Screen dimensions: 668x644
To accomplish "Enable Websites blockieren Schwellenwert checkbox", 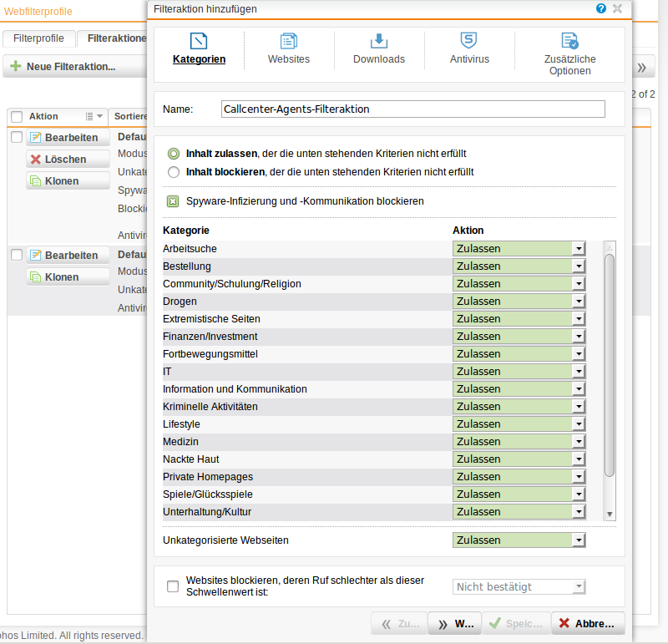I will [x=173, y=586].
